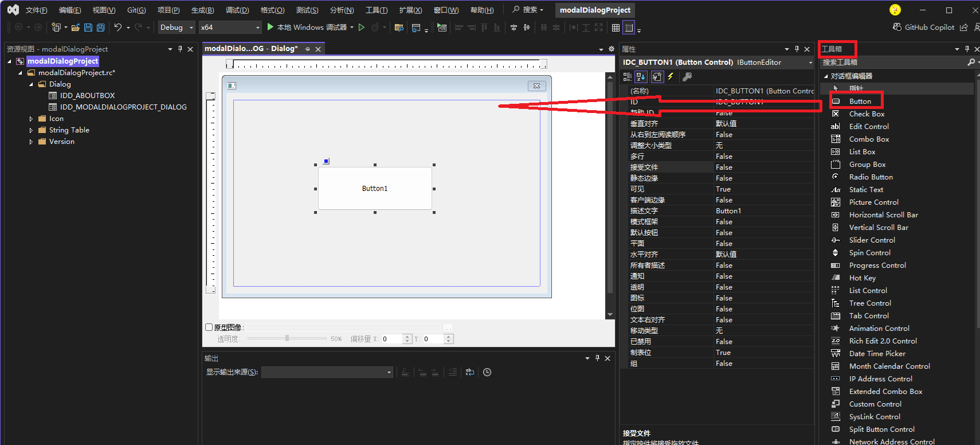The image size is (980, 445).
Task: Click the 透明度 transparency slider handle
Action: (287, 339)
